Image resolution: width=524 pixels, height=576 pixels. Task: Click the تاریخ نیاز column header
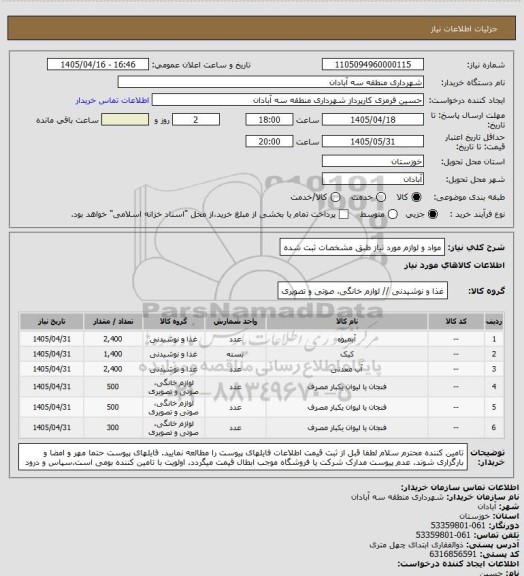52,321
